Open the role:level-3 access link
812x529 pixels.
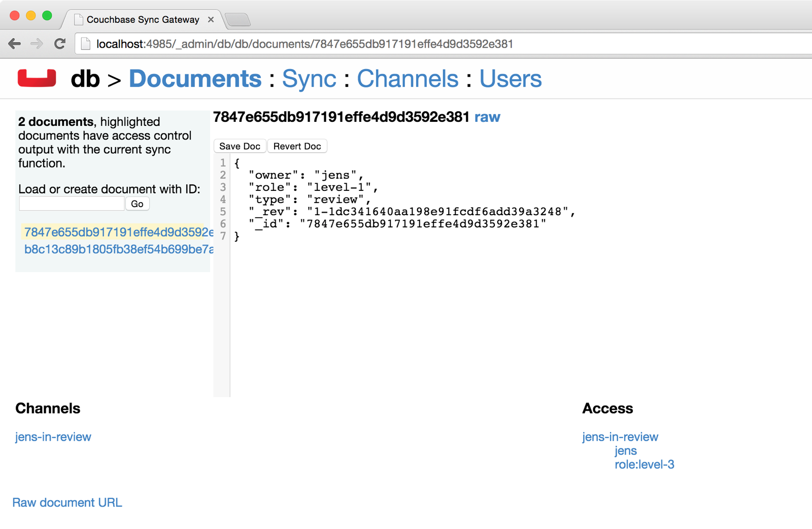click(644, 465)
